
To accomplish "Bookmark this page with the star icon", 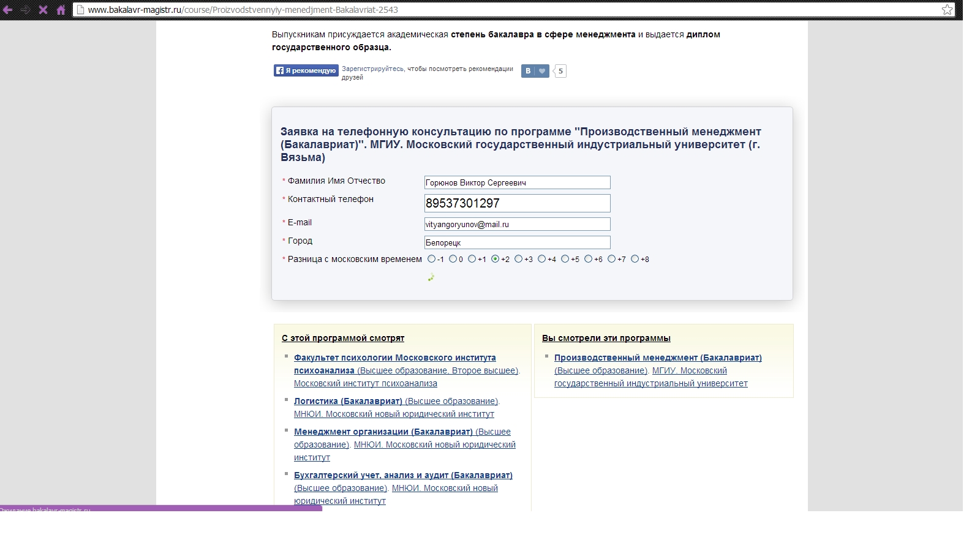I will [947, 10].
